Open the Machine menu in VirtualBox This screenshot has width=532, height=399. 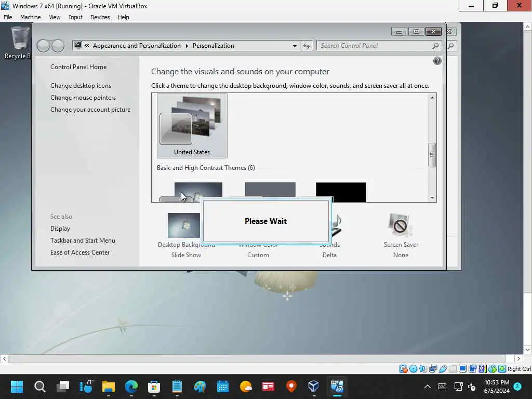[30, 17]
